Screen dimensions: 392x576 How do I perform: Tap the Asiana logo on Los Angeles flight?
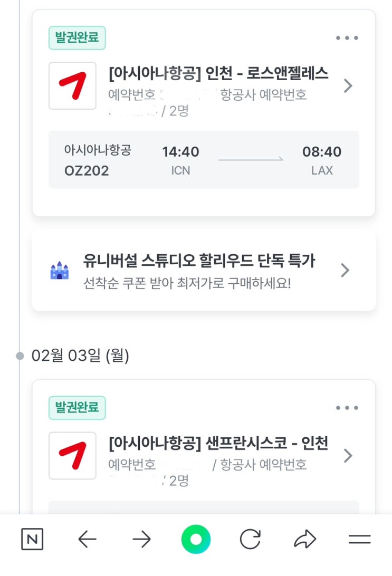point(72,85)
